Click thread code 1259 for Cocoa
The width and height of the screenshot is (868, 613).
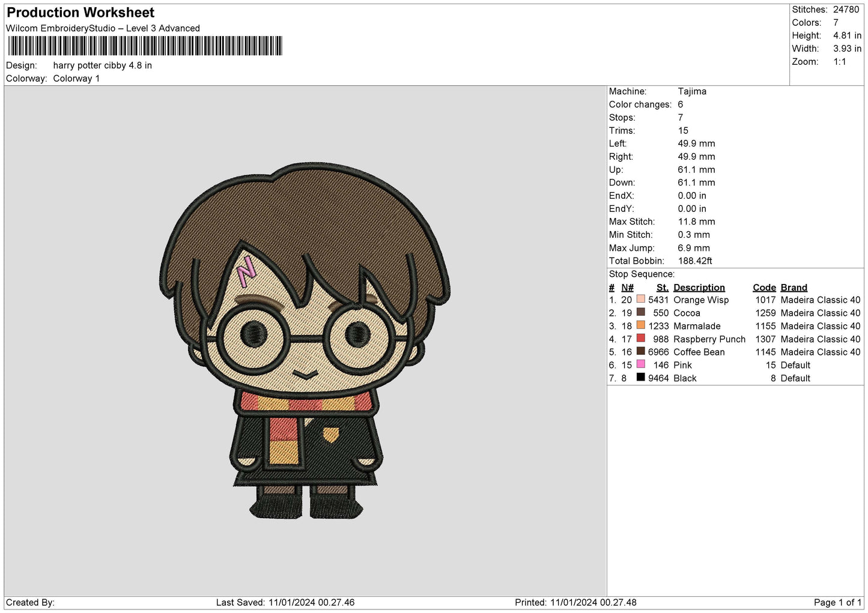(x=765, y=313)
